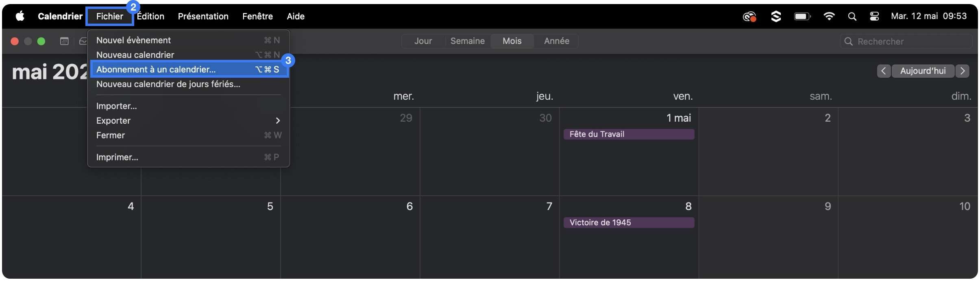The width and height of the screenshot is (980, 284).
Task: Choose Fermer from the Fichier menu
Action: (x=189, y=135)
